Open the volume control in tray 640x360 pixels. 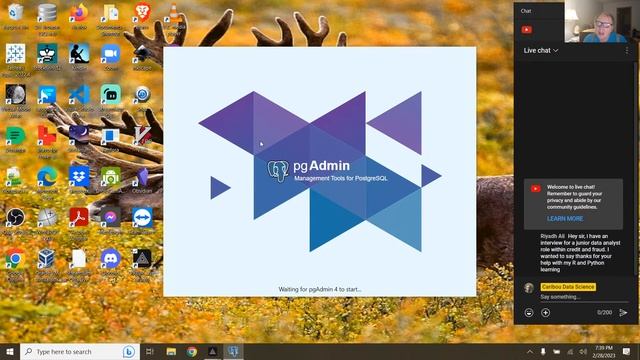coord(583,351)
